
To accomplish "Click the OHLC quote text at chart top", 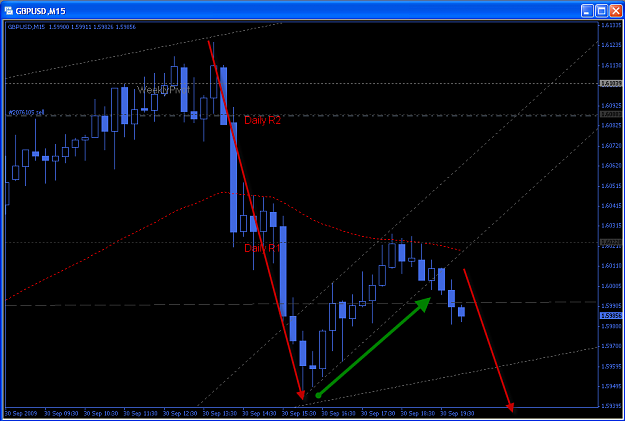I will [72, 27].
